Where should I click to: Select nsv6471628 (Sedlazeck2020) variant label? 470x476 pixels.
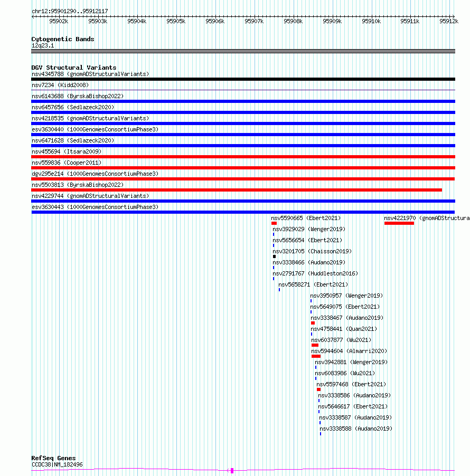tap(73, 140)
